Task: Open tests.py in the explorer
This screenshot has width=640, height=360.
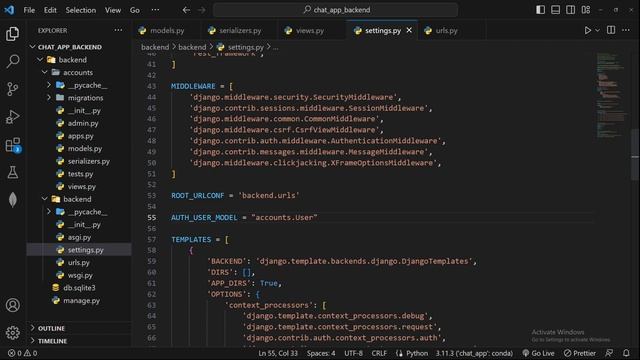Action: (x=80, y=174)
